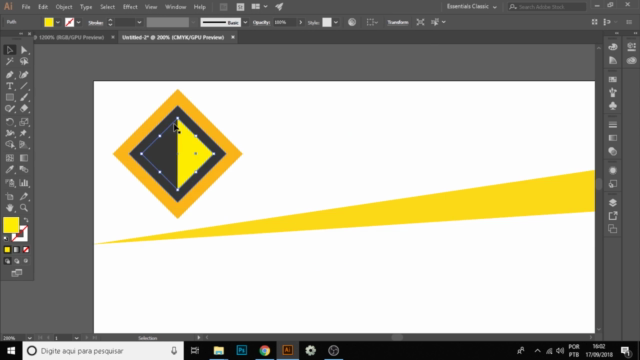Viewport: 640px width, 360px height.
Task: Expand the fill color dropdown
Action: point(58,22)
